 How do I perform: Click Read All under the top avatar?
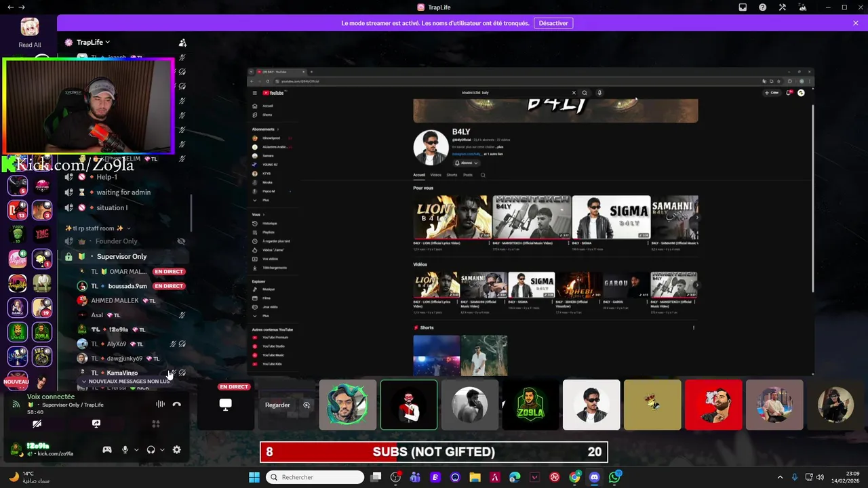[30, 45]
